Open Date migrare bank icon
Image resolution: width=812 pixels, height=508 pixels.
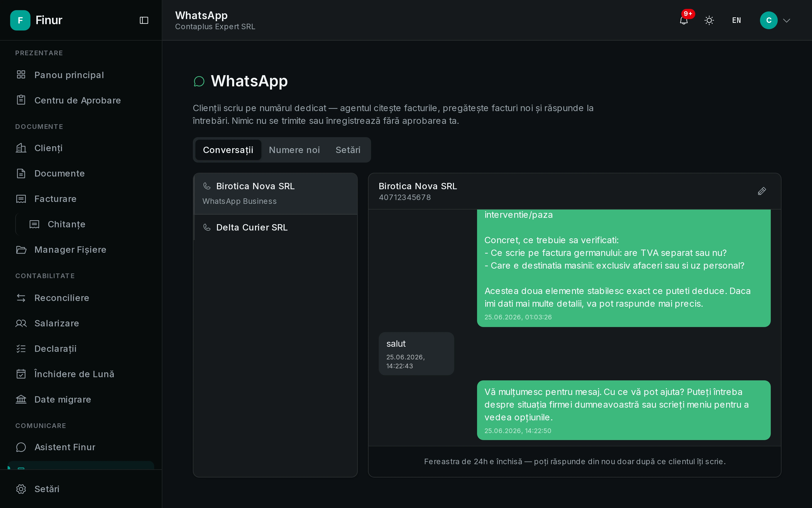pos(21,399)
